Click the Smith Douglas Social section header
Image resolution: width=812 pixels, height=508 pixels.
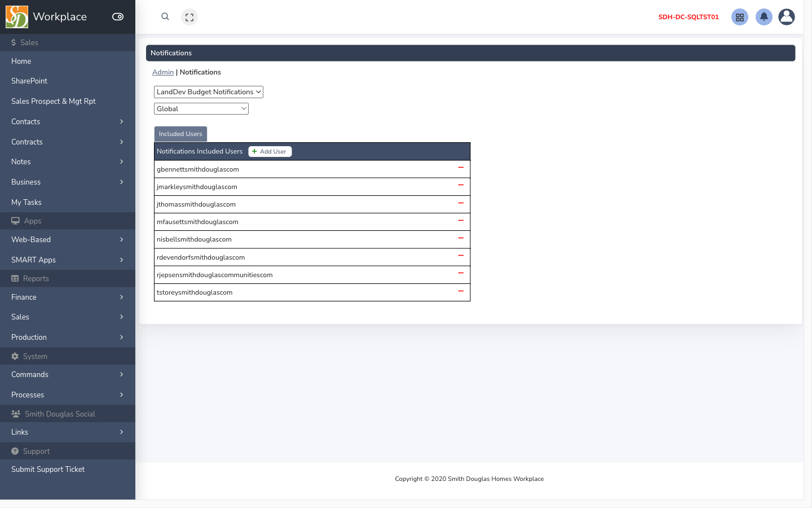68,414
